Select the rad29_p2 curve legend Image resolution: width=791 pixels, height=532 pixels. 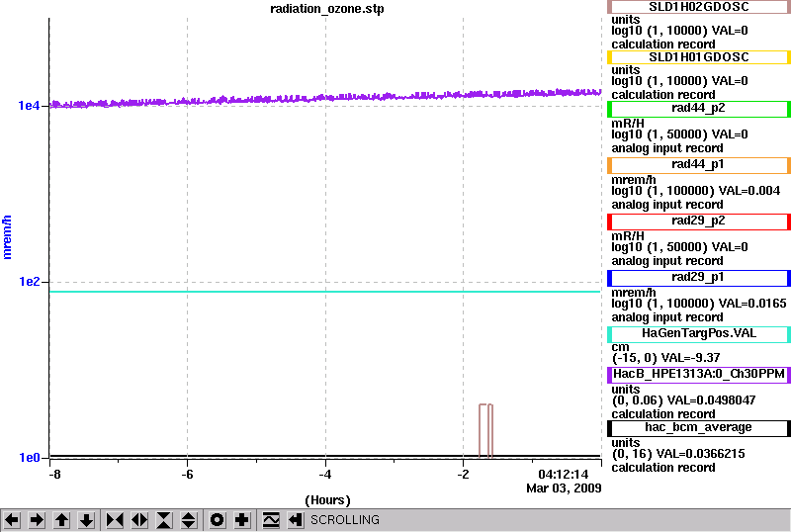[699, 222]
